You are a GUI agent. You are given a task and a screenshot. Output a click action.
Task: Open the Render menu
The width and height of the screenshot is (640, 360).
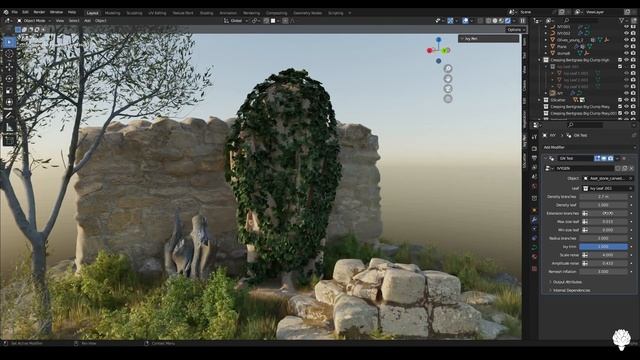coord(39,12)
